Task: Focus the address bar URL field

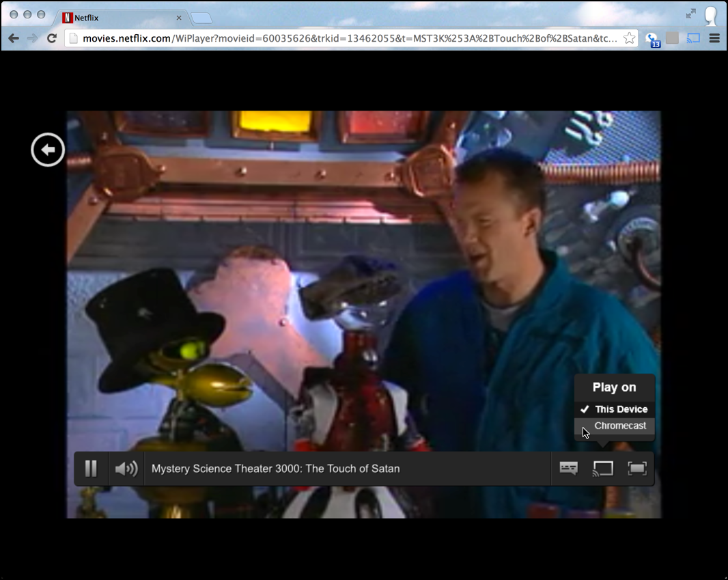Action: point(350,38)
